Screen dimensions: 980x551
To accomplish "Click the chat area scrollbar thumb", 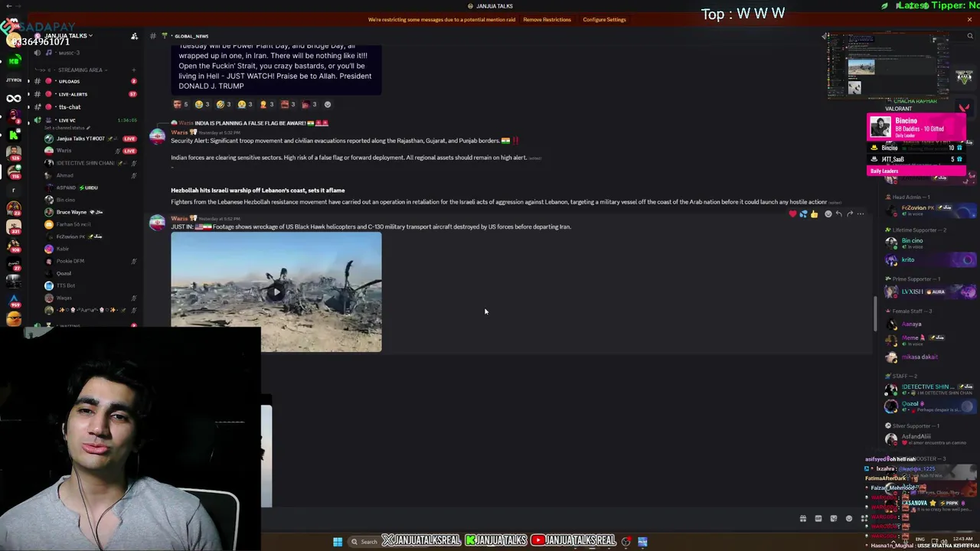I will [x=876, y=314].
